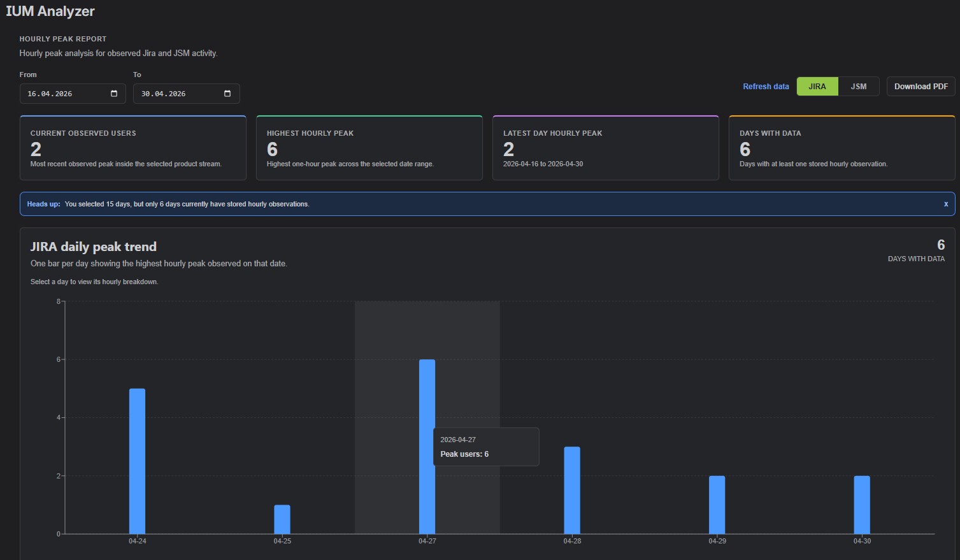The image size is (960, 560).
Task: Click the Peak users: 6 tooltip text
Action: [x=464, y=454]
